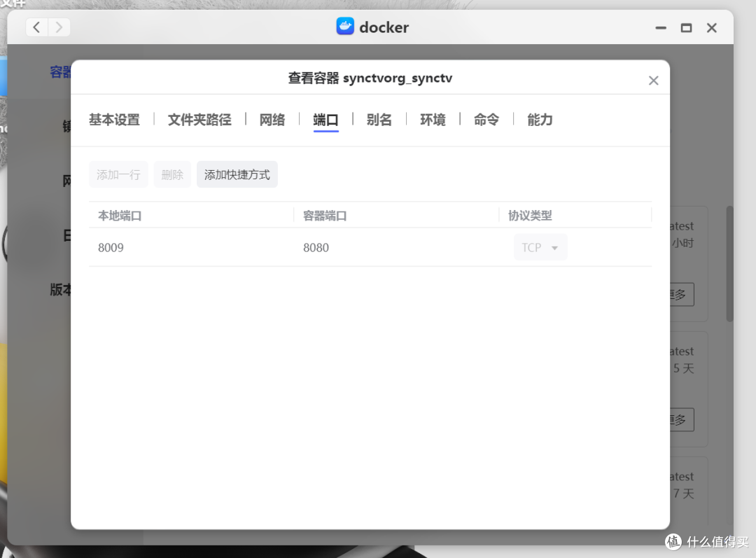
Task: Switch to the 别名 tab
Action: tap(379, 120)
